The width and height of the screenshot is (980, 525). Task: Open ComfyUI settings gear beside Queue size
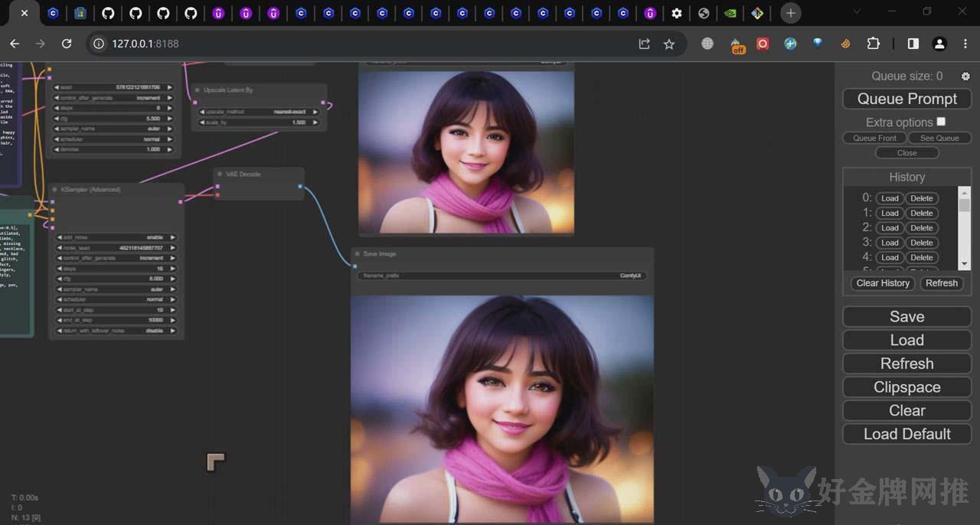tap(965, 77)
